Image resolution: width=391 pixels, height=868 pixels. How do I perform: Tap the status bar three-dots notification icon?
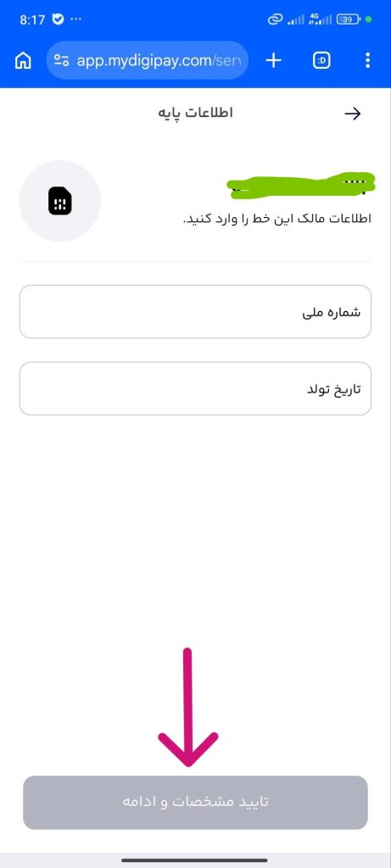point(75,19)
